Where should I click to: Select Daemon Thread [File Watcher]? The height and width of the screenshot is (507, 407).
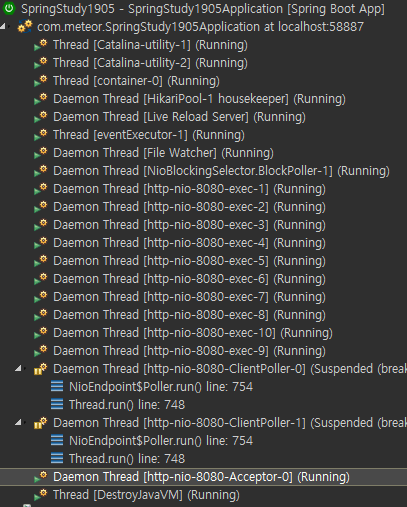[163, 153]
